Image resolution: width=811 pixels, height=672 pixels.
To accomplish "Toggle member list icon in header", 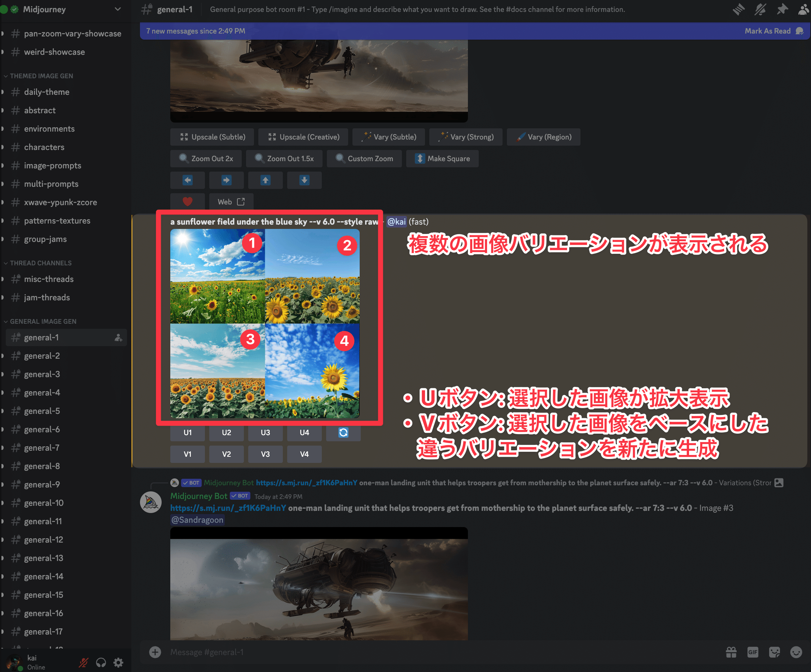I will tap(803, 9).
